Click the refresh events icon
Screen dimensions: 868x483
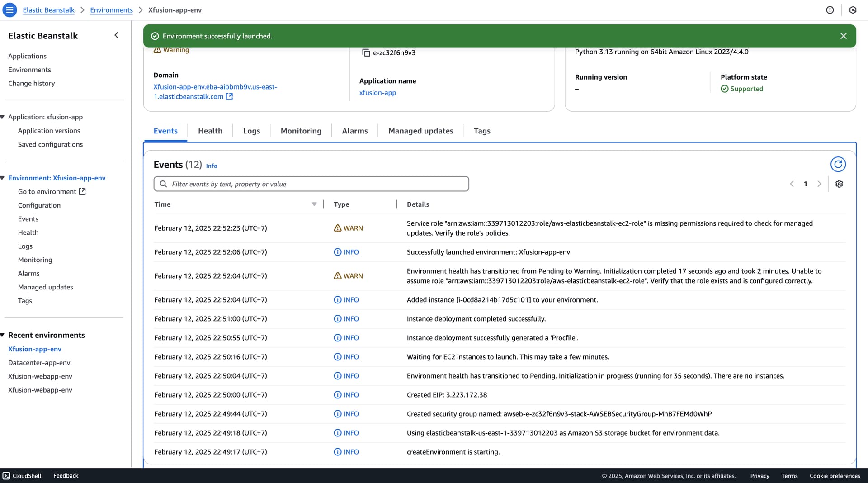[x=838, y=165]
